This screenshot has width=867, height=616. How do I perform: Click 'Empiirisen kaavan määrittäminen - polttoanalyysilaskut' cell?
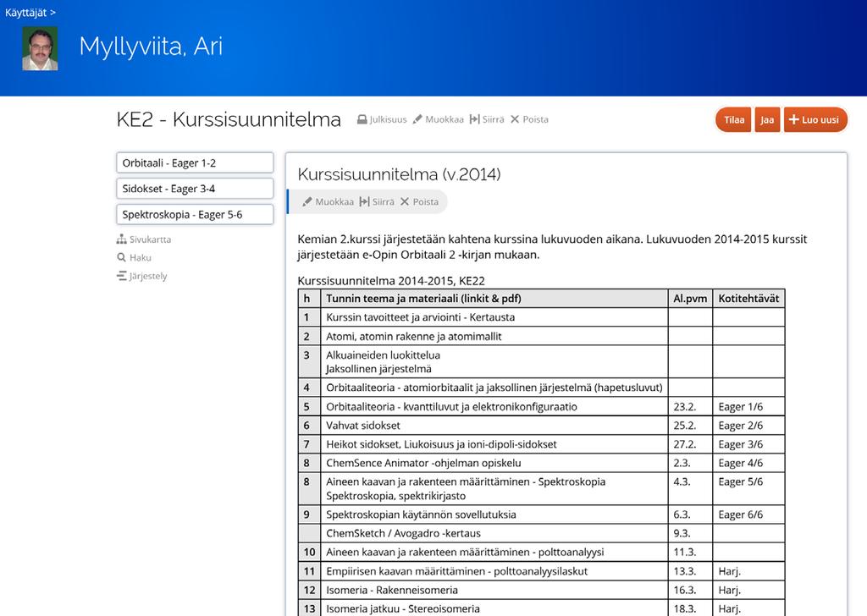(494, 571)
